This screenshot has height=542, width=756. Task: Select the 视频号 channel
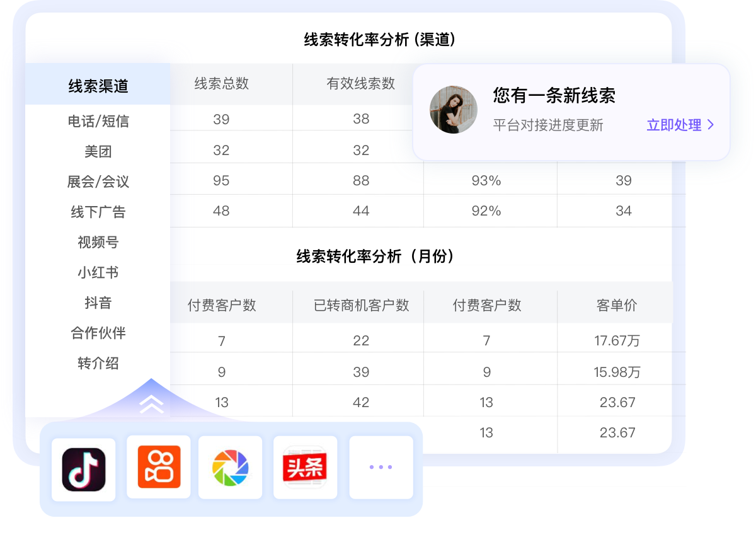click(x=98, y=242)
